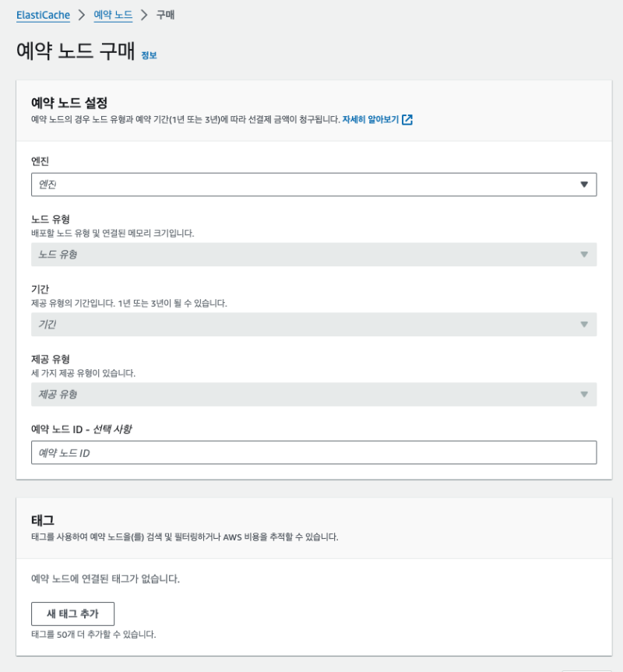
Task: Click the chevron icon before 구매 breadcrumb
Action: point(144,15)
